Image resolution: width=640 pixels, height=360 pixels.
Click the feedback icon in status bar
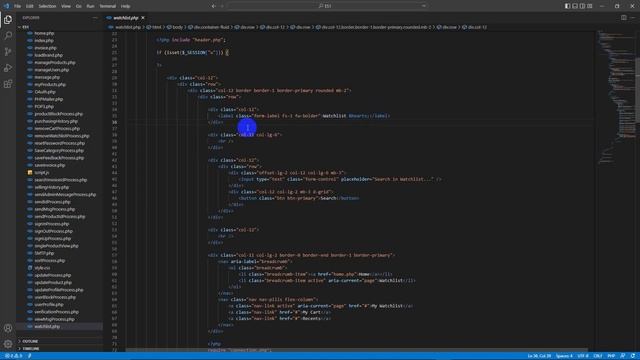pos(623,356)
